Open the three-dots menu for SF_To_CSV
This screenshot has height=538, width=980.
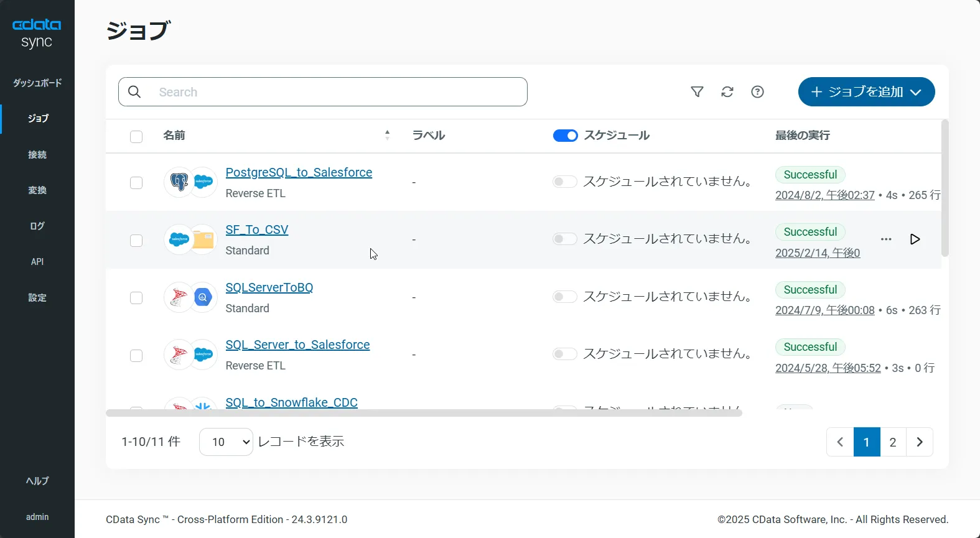[886, 239]
